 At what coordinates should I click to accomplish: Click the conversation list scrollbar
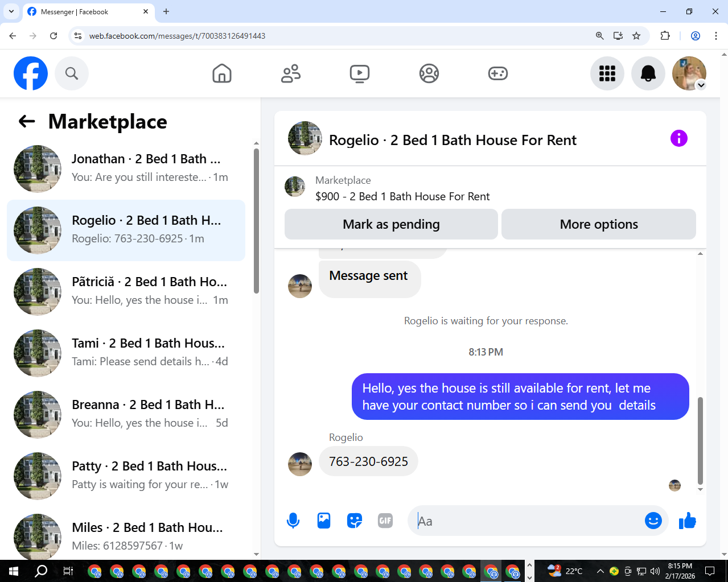click(x=256, y=221)
